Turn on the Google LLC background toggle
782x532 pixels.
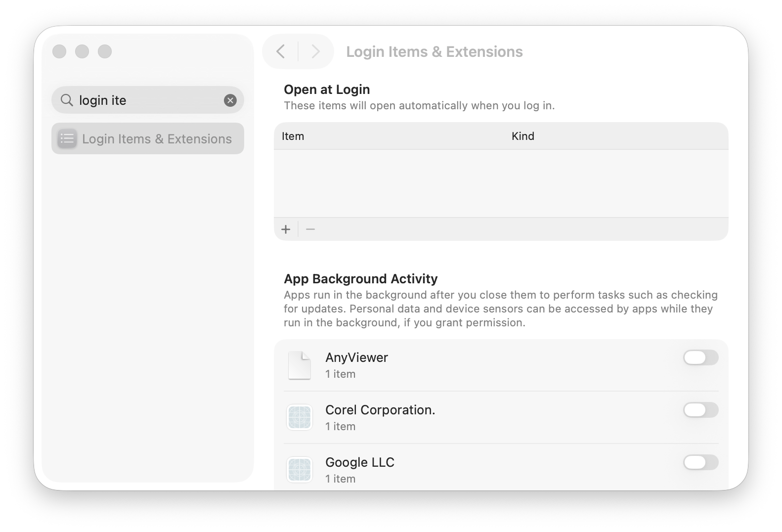tap(700, 462)
